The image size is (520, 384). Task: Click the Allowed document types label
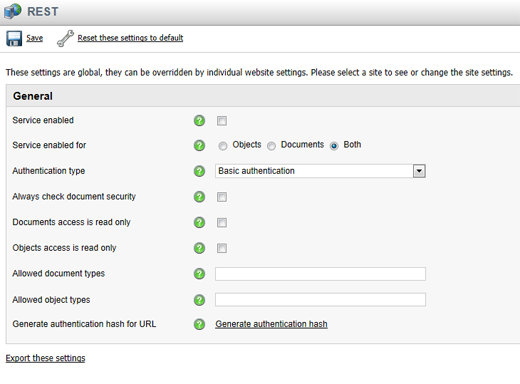point(59,274)
